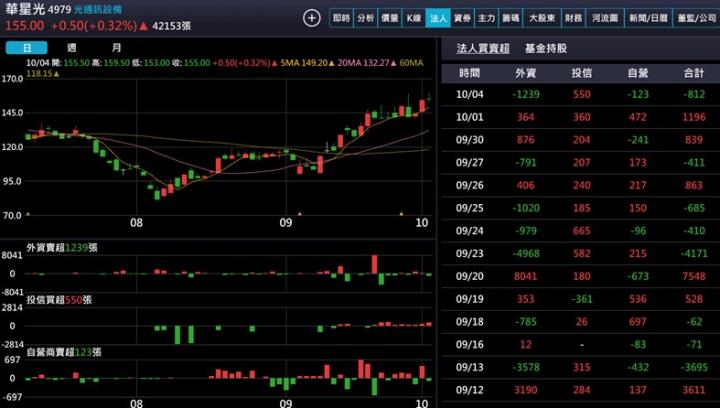Switch to the 主力 tab

tap(486, 18)
